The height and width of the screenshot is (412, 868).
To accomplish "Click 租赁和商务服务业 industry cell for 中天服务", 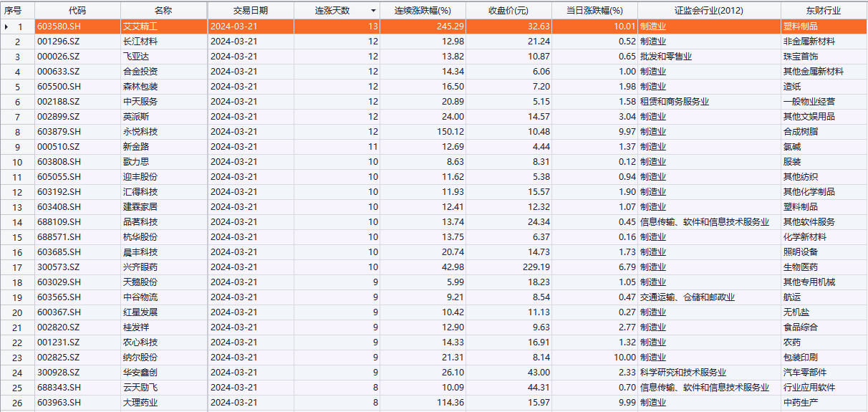I will (x=708, y=102).
